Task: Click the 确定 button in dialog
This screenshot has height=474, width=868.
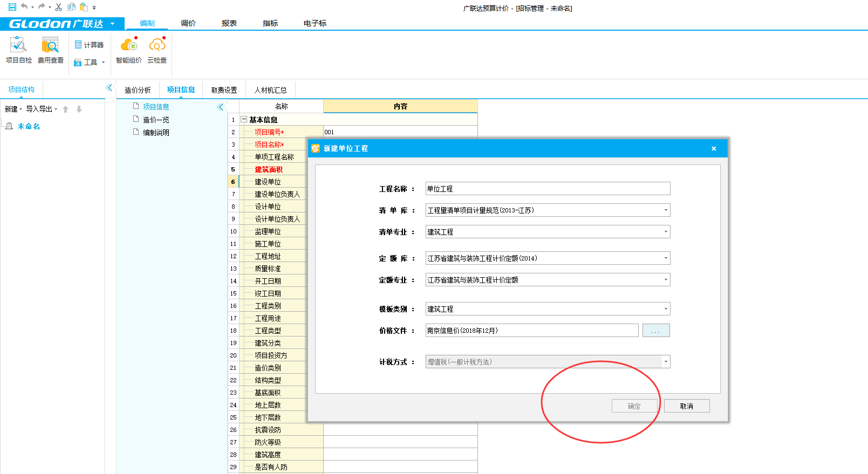Action: (634, 406)
